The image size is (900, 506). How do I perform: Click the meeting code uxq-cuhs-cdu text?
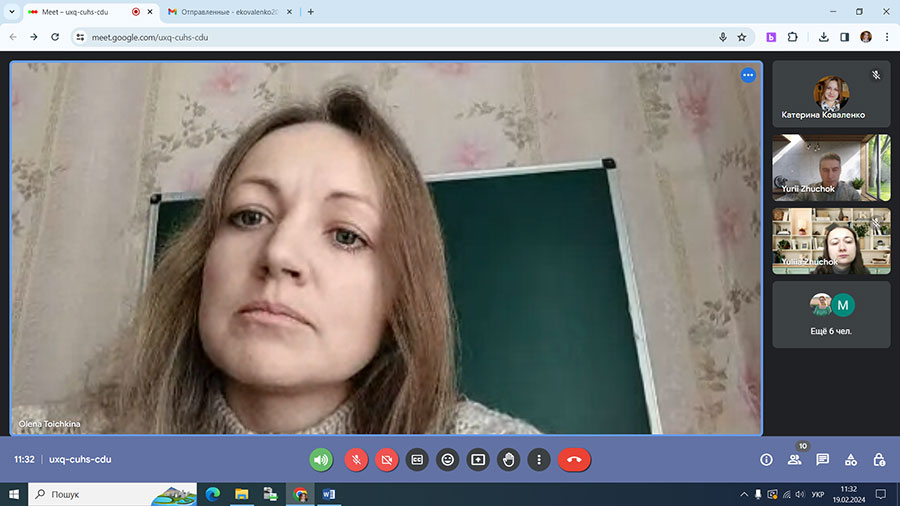pyautogui.click(x=80, y=460)
